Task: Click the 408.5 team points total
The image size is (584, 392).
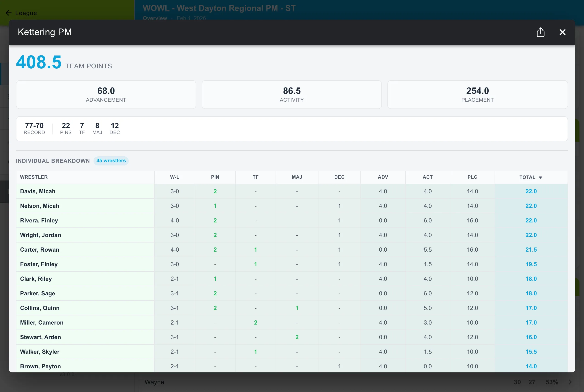Action: coord(39,62)
